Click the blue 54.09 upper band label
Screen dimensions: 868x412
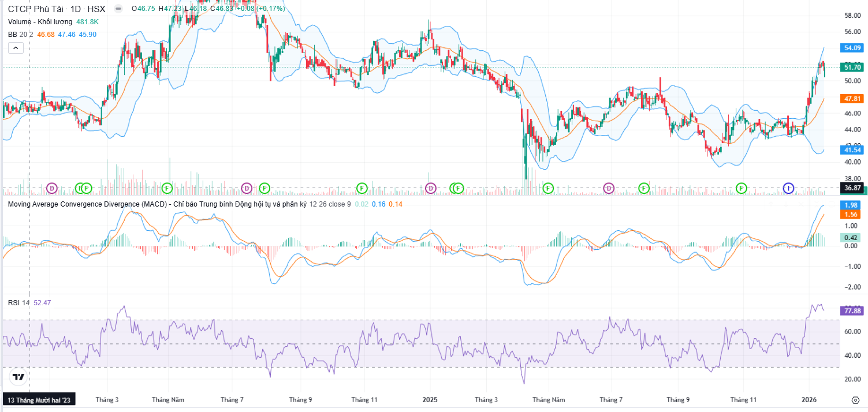pos(852,48)
